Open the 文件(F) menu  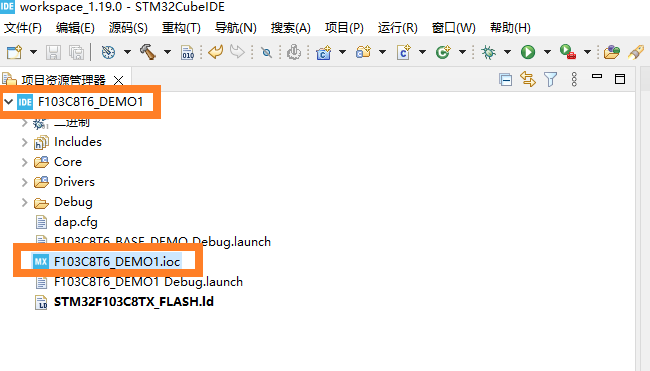(23, 28)
